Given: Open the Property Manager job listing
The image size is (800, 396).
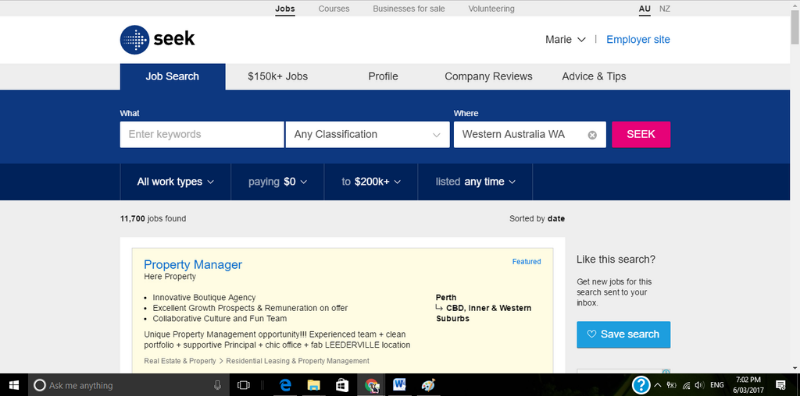Looking at the screenshot, I should coord(193,264).
